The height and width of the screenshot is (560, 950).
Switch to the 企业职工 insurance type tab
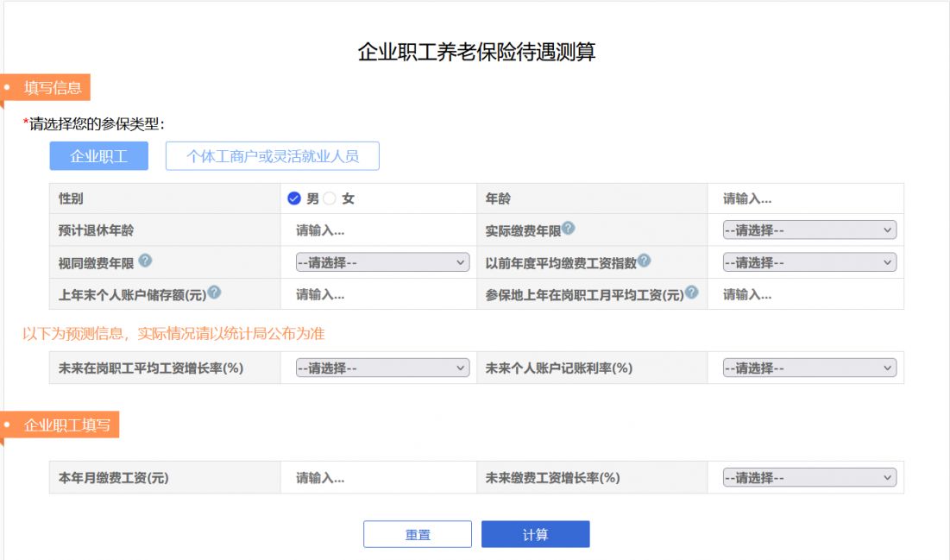(x=98, y=156)
